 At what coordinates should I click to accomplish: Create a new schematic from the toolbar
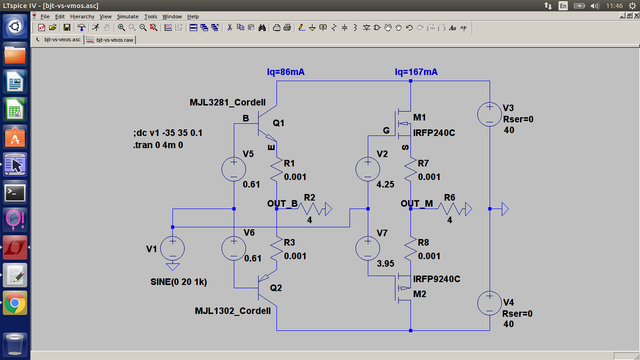pyautogui.click(x=41, y=28)
